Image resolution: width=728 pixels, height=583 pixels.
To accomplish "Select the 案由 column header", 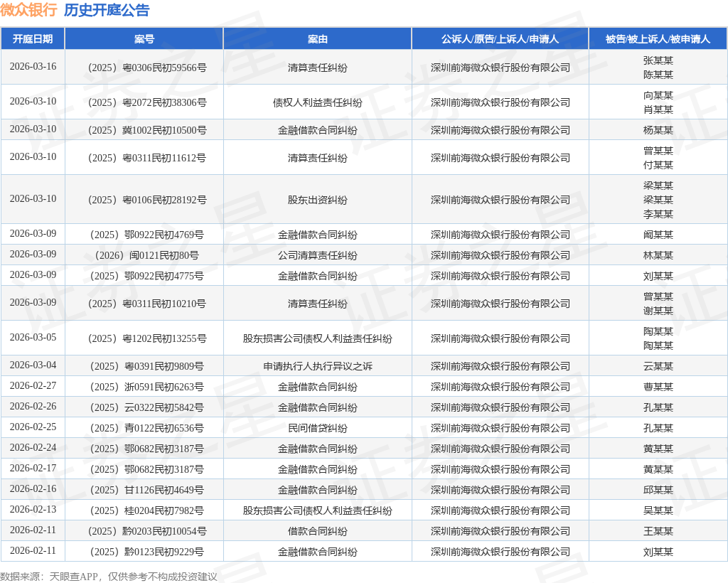I will coord(318,39).
